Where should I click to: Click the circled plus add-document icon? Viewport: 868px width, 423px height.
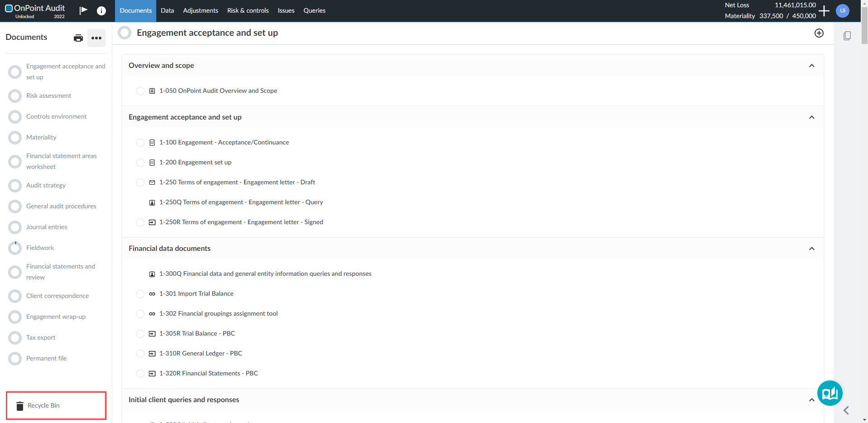819,33
